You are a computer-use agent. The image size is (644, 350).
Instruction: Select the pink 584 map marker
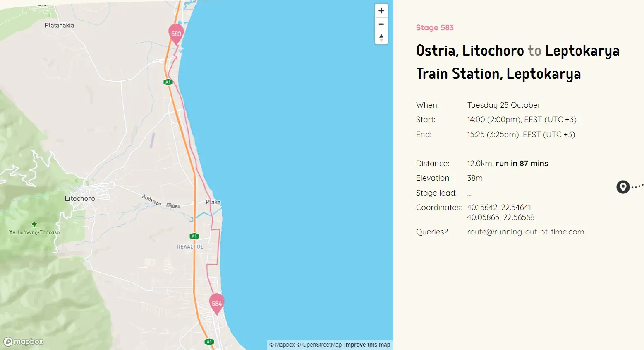pos(216,303)
